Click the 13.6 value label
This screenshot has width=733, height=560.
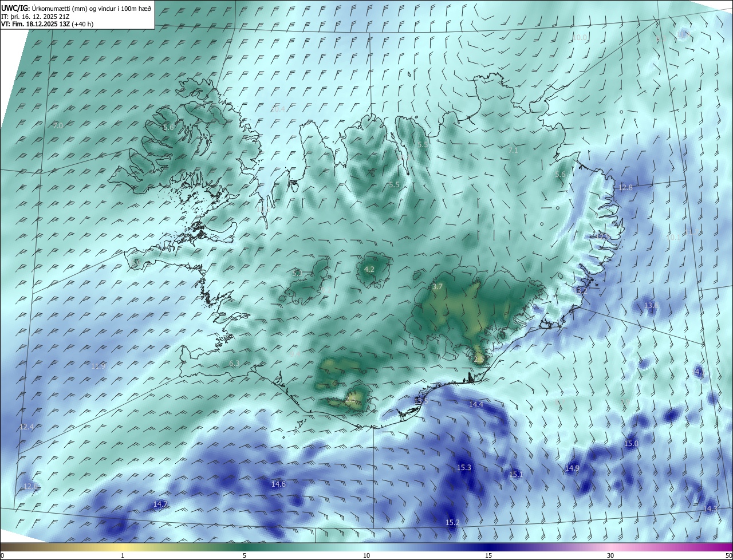click(x=651, y=306)
